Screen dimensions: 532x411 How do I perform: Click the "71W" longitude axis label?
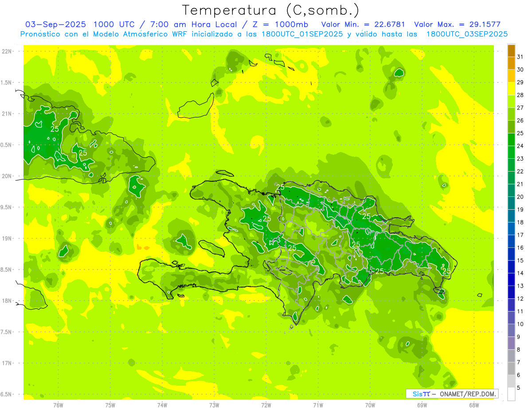click(318, 405)
